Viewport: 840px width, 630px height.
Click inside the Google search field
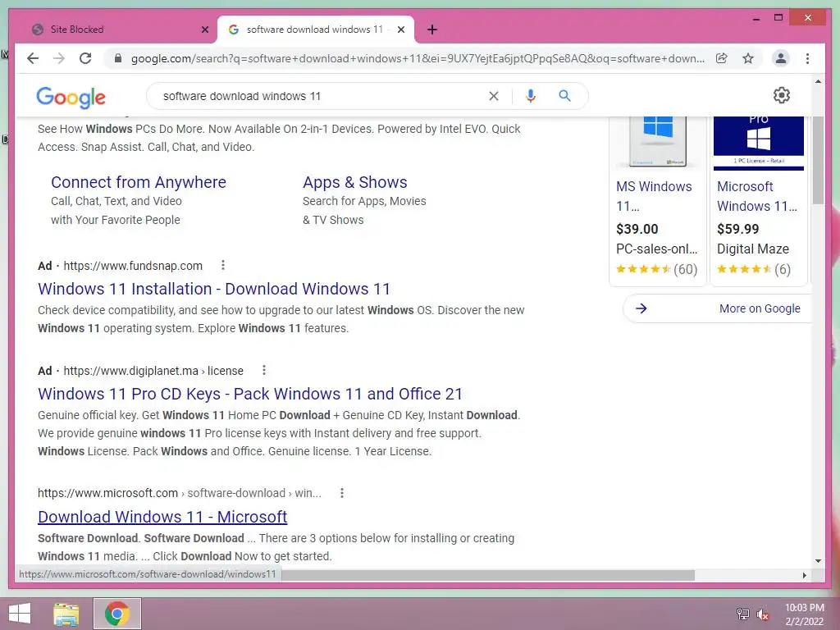click(x=322, y=96)
